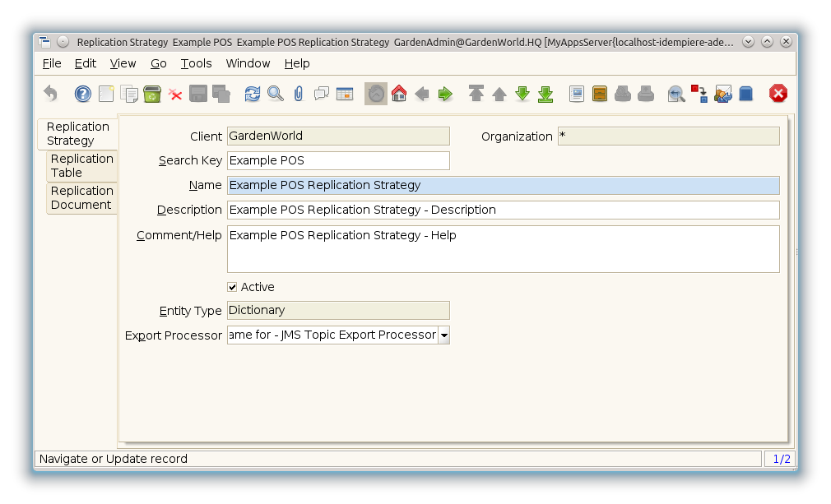Screen dimensions: 831x504
Task: Click the Description text field
Action: coord(503,210)
